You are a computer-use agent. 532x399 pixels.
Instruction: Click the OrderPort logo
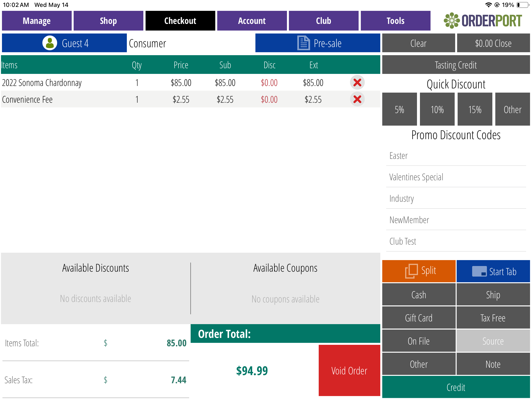(x=483, y=21)
